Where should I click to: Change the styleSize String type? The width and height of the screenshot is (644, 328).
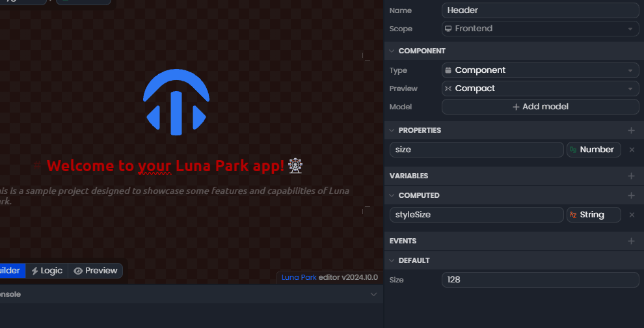[x=593, y=215]
